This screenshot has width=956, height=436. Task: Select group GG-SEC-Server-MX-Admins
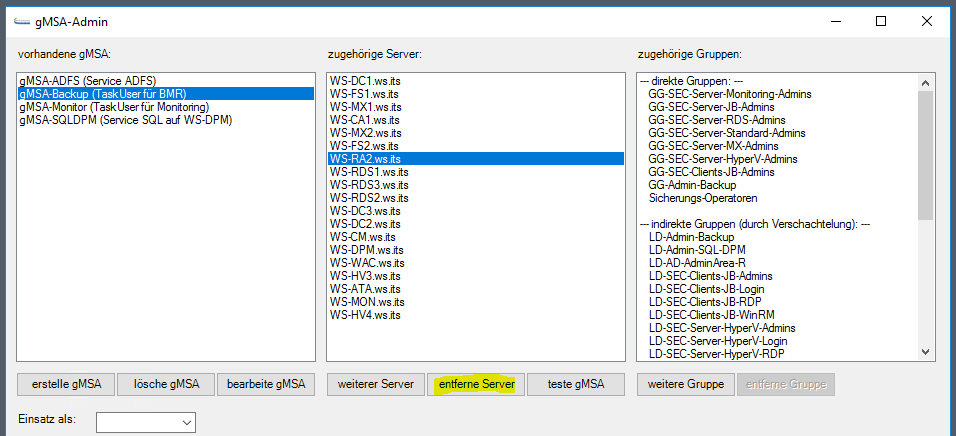click(x=713, y=146)
